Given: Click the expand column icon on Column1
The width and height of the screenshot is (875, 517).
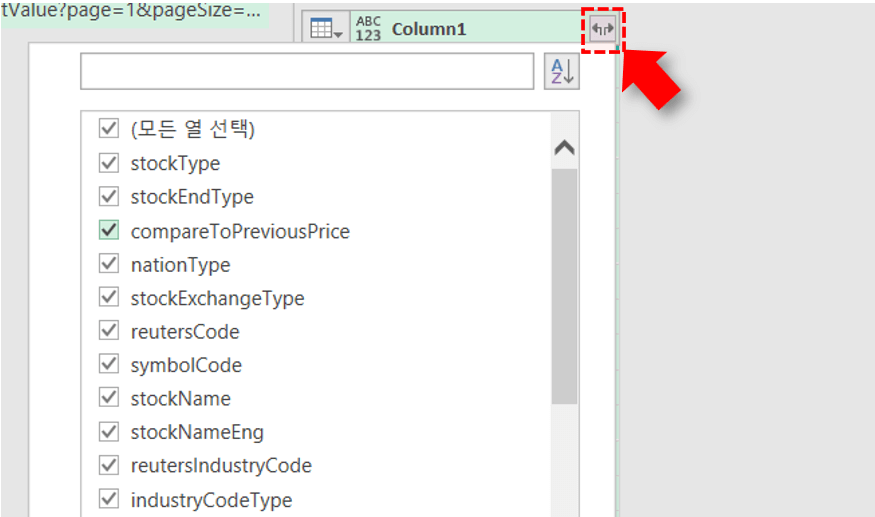Looking at the screenshot, I should (601, 29).
